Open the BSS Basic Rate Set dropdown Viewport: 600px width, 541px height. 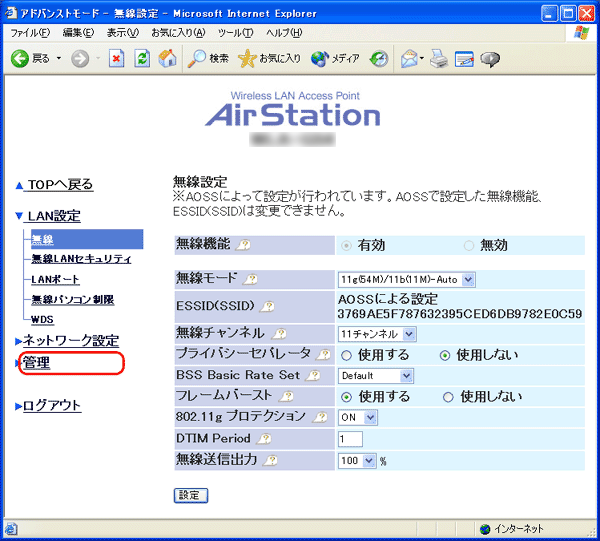375,376
